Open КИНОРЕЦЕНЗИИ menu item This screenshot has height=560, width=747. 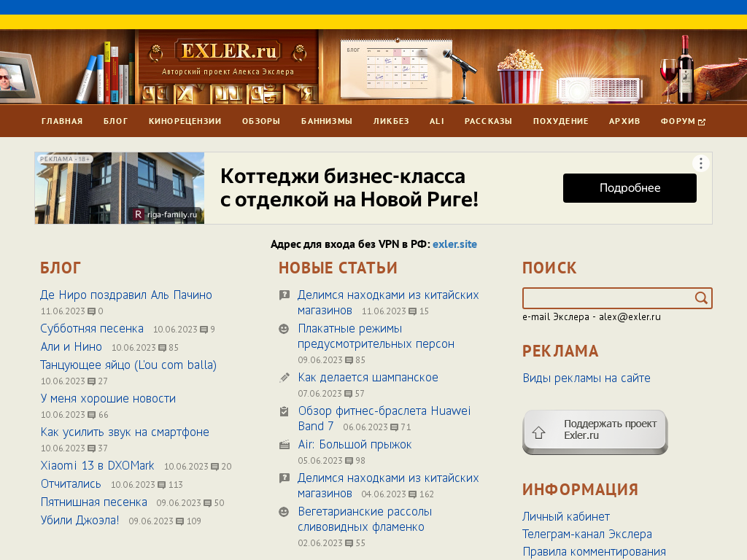pos(185,122)
